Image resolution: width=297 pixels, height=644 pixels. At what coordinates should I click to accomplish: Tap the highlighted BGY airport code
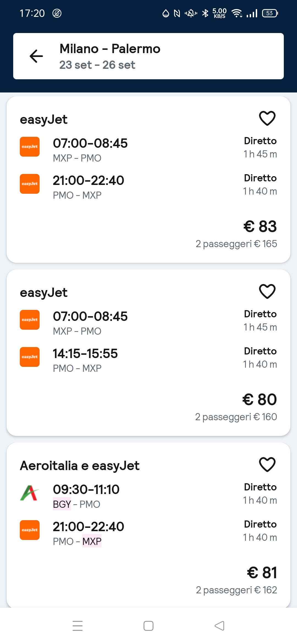tap(62, 504)
